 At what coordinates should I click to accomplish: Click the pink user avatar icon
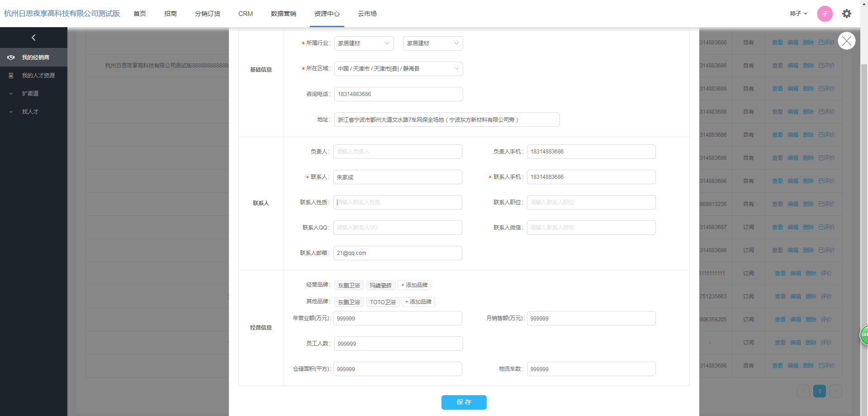(x=825, y=14)
